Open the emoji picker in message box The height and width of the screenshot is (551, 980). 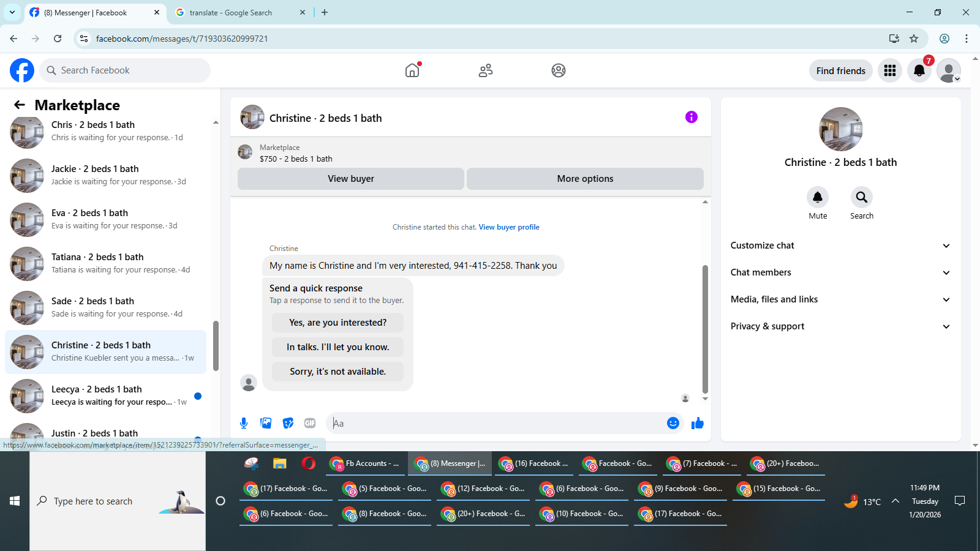pos(673,423)
